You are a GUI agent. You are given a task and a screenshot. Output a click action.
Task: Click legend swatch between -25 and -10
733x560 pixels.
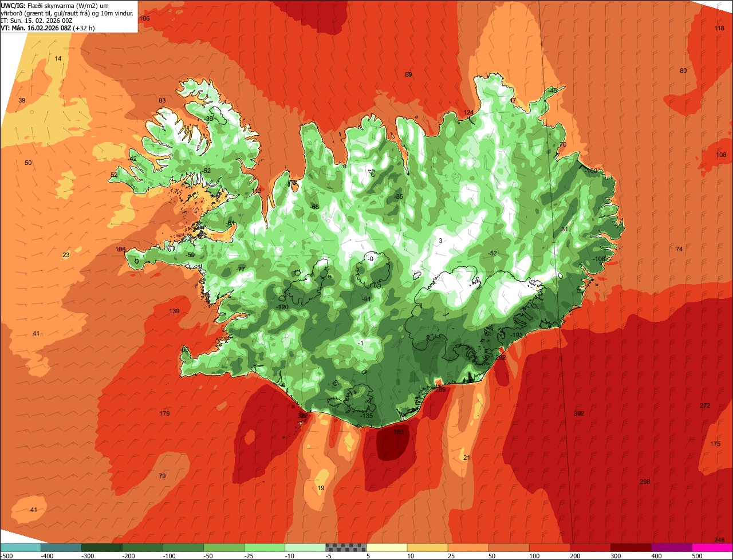[265, 547]
